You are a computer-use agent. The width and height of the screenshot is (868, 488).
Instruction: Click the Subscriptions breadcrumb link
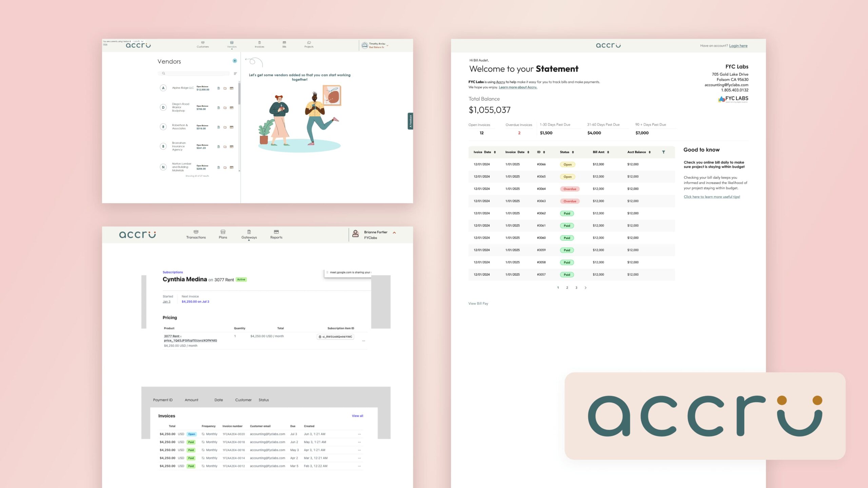tap(173, 272)
